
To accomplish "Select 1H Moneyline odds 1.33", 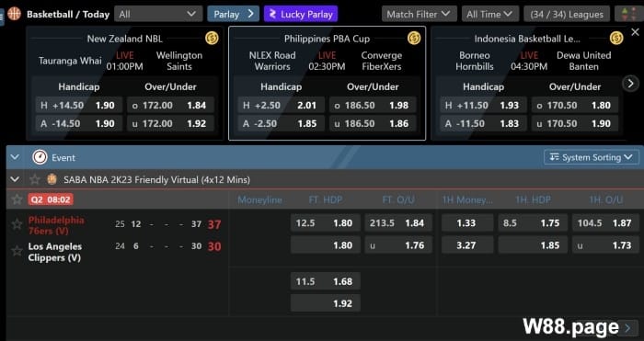I will tap(467, 222).
